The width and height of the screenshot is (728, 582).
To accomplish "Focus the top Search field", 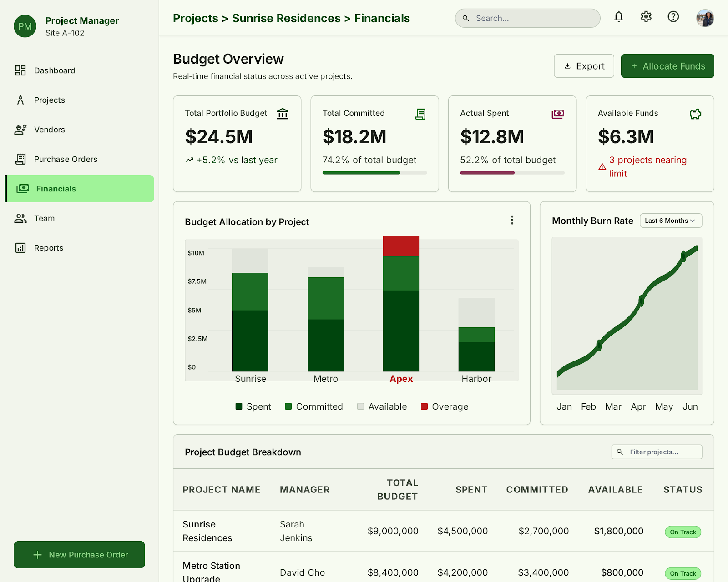I will point(528,18).
